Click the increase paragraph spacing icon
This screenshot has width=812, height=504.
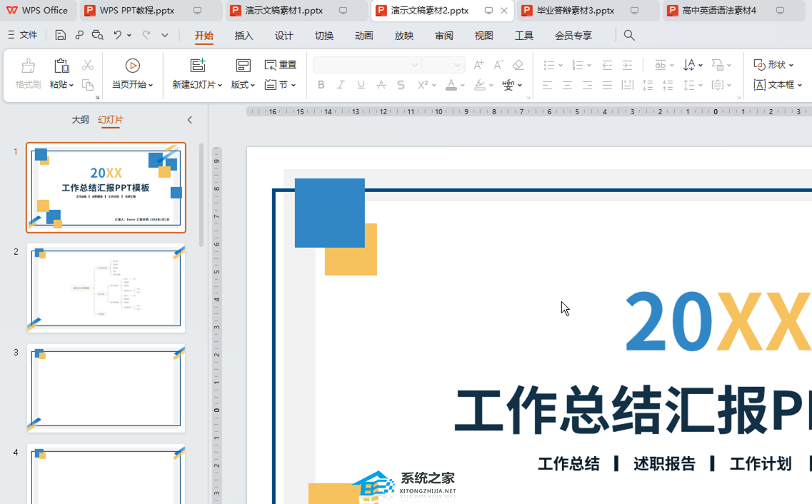coord(647,85)
